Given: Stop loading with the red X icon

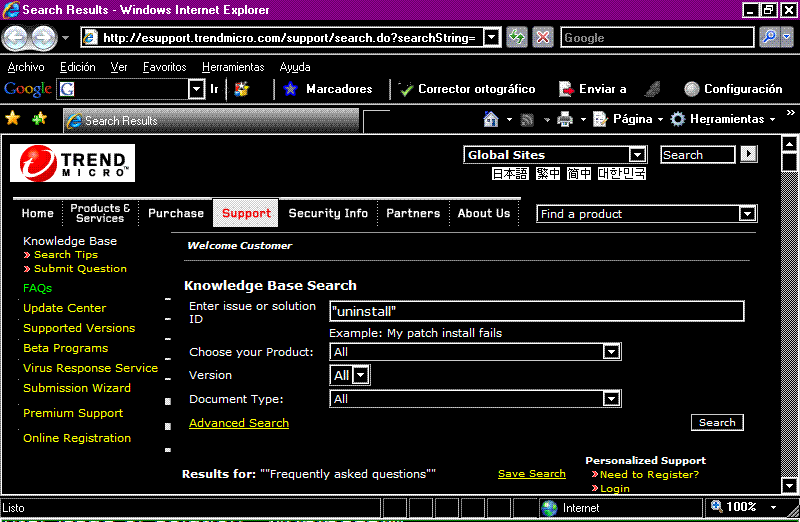Looking at the screenshot, I should coord(543,37).
